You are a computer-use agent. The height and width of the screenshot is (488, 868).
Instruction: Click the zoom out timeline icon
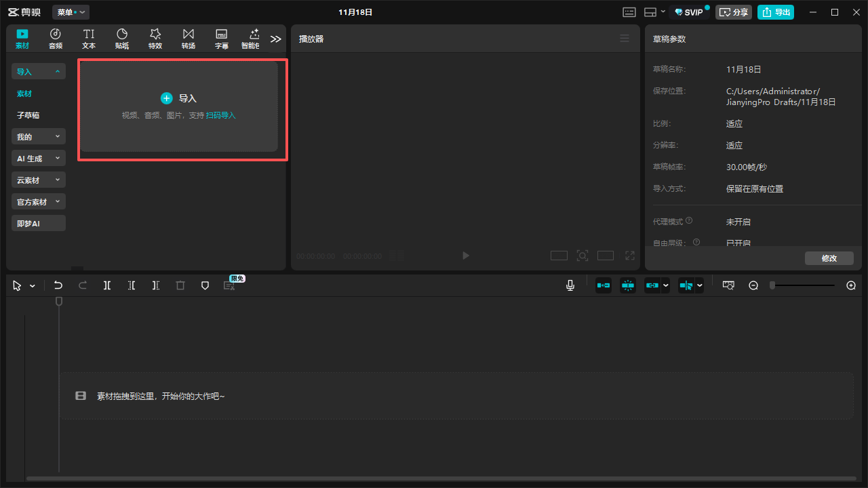coord(753,285)
